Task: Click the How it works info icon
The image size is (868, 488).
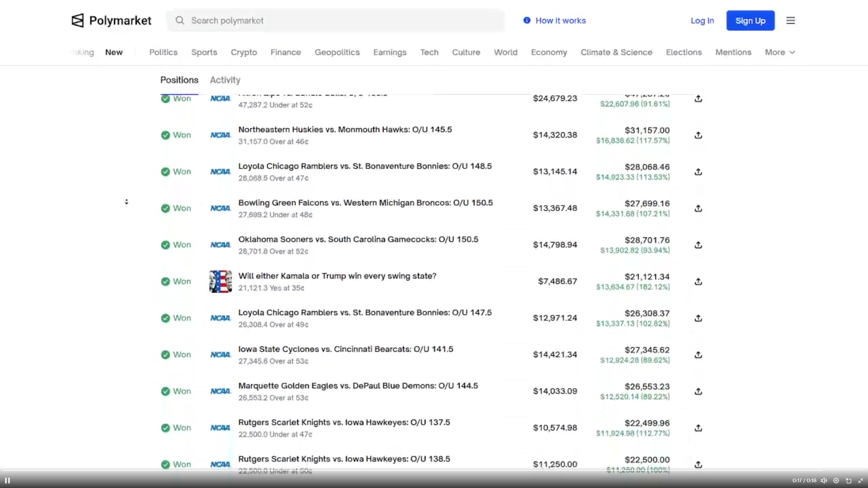Action: point(526,20)
